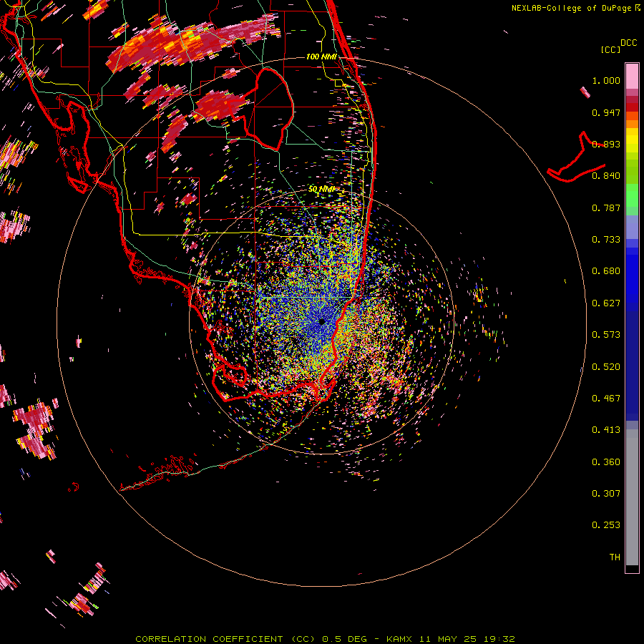
Task: Select the 0.413 scale value
Action: click(606, 430)
